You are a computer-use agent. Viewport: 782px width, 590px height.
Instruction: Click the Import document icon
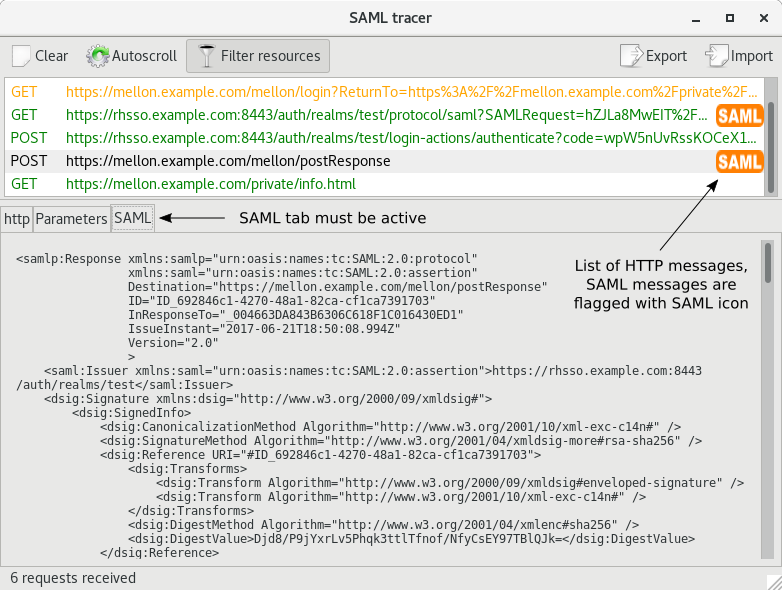point(716,56)
